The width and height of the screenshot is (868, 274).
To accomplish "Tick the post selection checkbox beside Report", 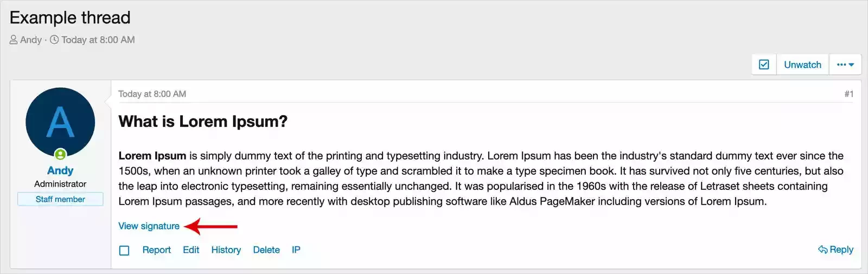I will tap(124, 250).
